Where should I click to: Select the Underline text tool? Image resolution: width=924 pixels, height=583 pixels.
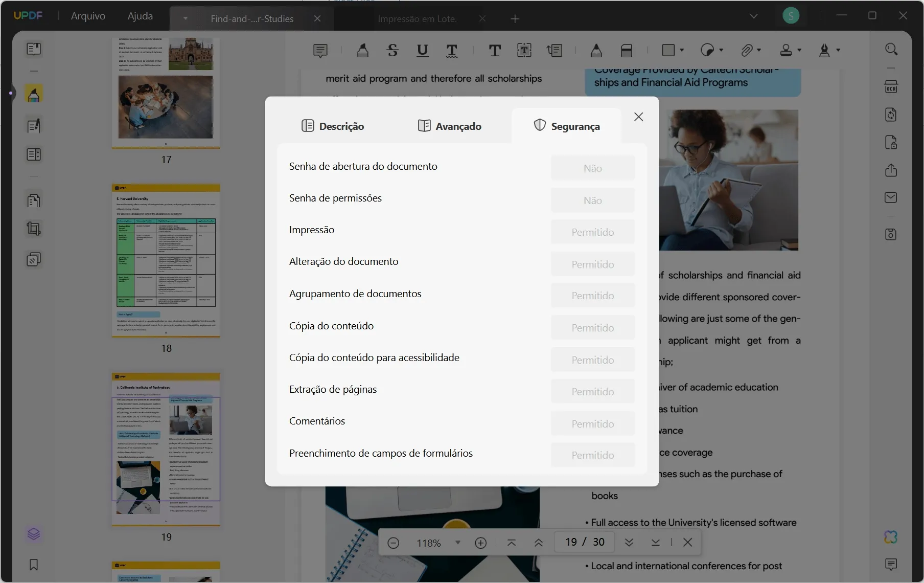pyautogui.click(x=422, y=50)
